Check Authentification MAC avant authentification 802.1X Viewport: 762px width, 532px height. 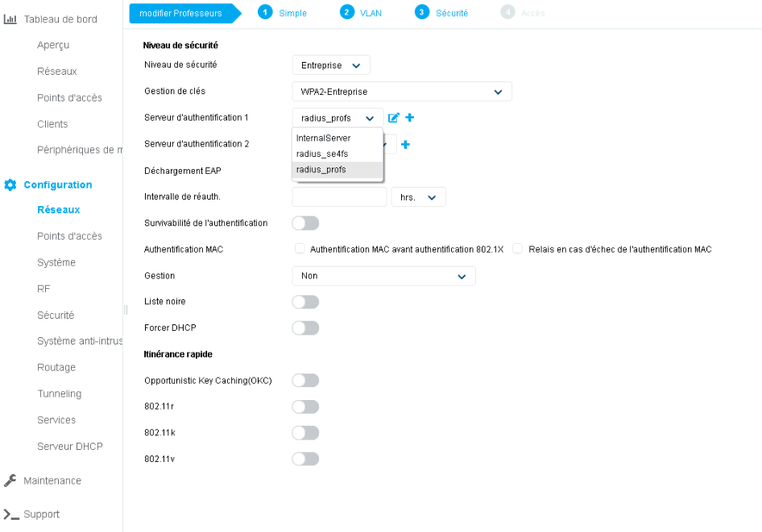click(300, 250)
